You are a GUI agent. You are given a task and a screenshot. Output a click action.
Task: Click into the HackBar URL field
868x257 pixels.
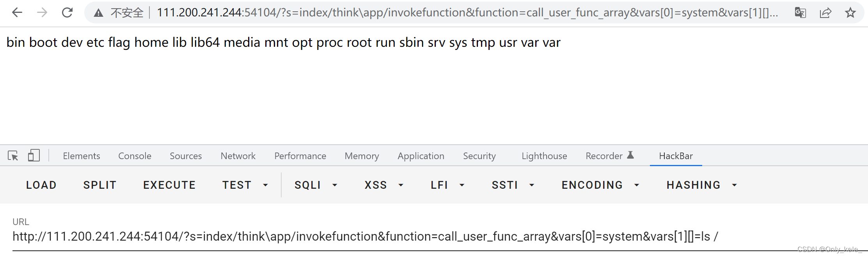[x=440, y=236]
